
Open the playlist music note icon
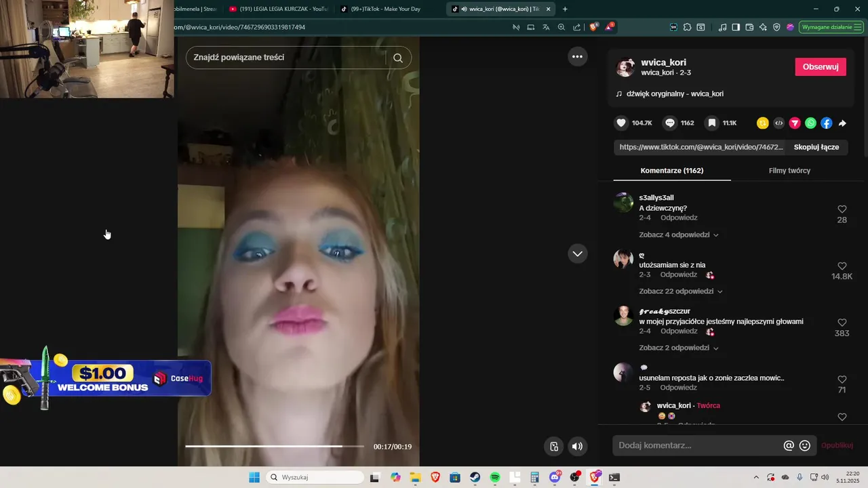[722, 27]
